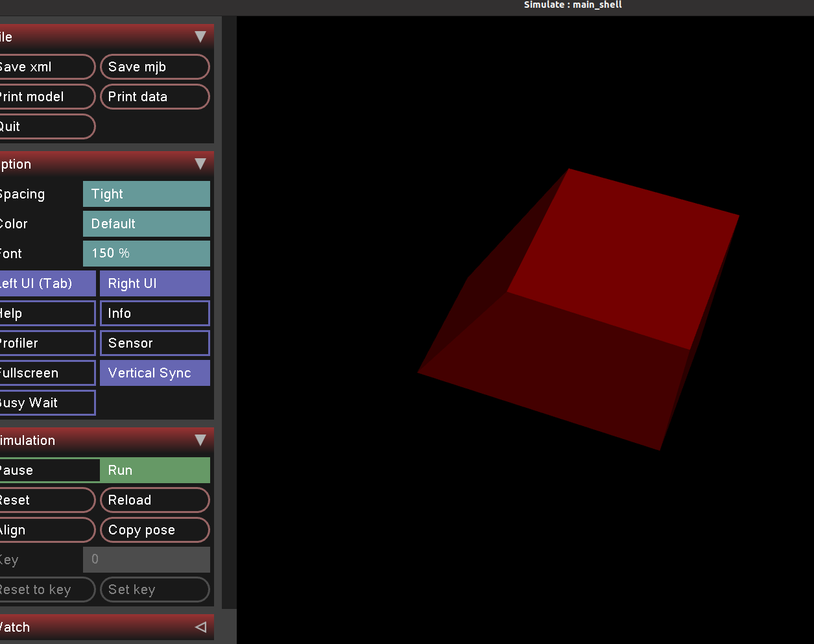Open the Color scheme dropdown

(x=147, y=224)
